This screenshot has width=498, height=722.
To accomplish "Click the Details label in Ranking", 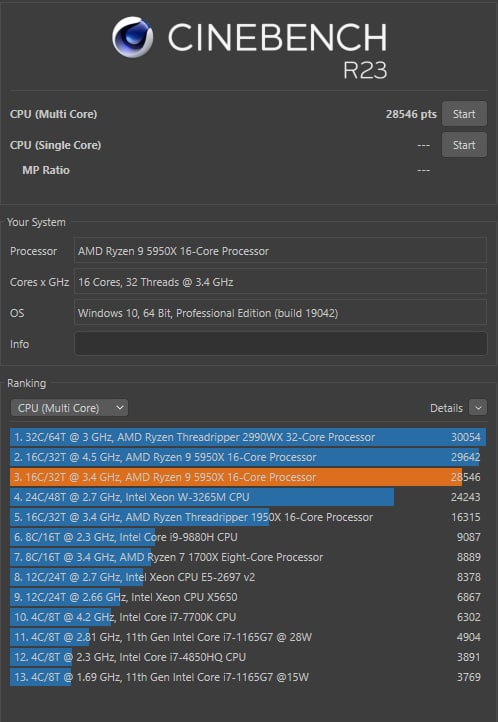I will click(446, 408).
